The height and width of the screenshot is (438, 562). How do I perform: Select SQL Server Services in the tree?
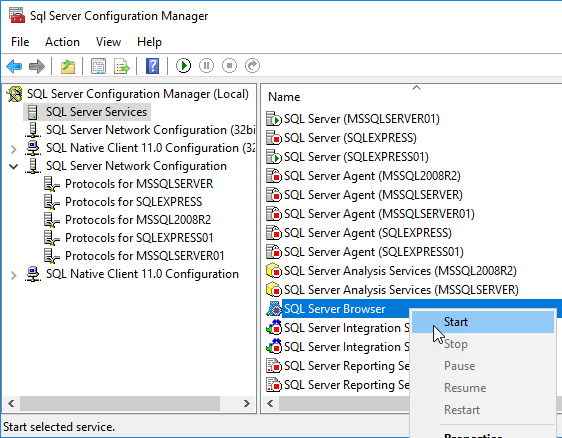[x=96, y=112]
